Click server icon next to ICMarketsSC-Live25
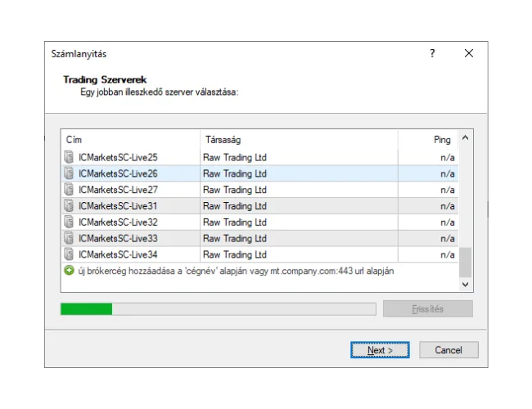 69,157
